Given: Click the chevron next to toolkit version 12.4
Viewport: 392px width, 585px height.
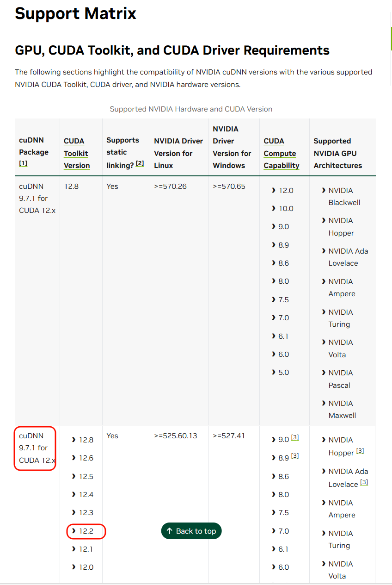Looking at the screenshot, I should pyautogui.click(x=74, y=494).
